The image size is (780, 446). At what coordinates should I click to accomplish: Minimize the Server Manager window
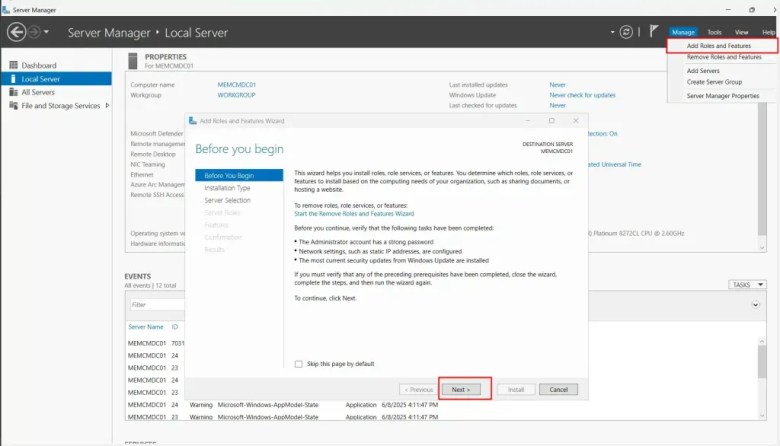coord(728,9)
